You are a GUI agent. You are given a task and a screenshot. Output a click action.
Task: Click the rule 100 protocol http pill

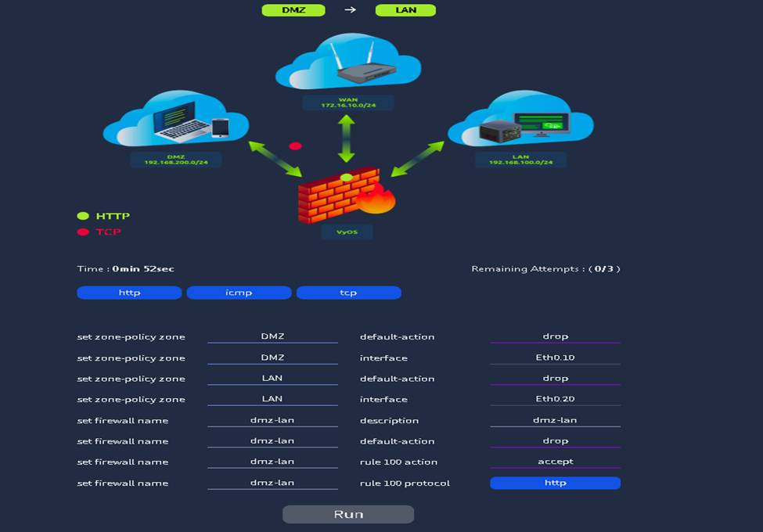(x=555, y=483)
